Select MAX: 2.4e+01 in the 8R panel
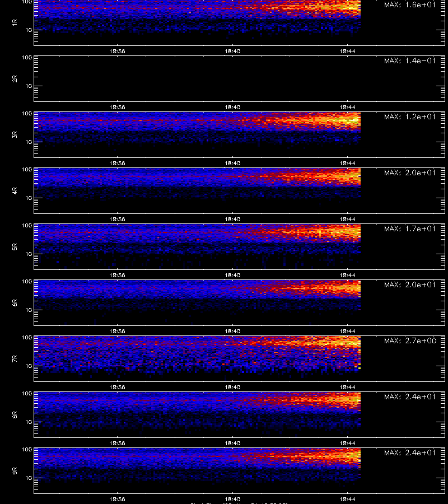This screenshot has height=504, width=448. (x=410, y=396)
